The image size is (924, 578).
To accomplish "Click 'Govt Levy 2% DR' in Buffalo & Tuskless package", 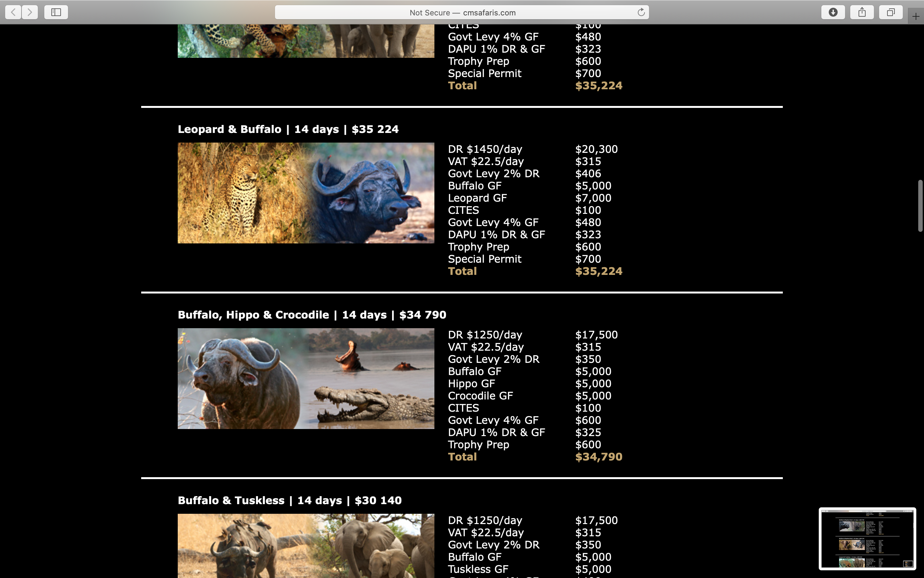I will (494, 545).
